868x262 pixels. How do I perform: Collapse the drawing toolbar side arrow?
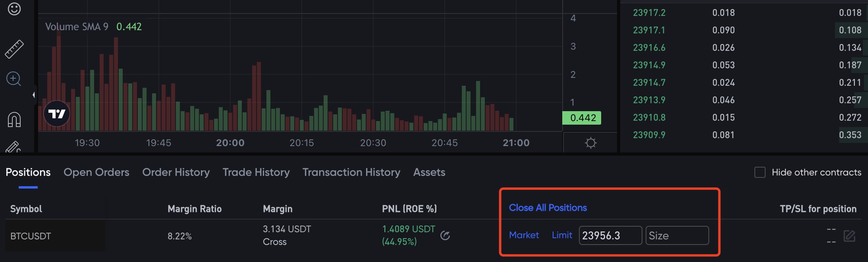tap(34, 95)
